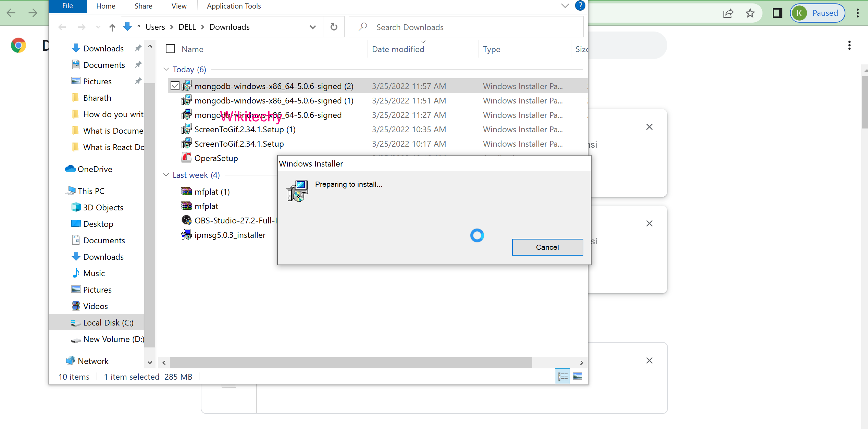Open the Share ribbon tab
Viewport: 868px width, 429px height.
143,6
